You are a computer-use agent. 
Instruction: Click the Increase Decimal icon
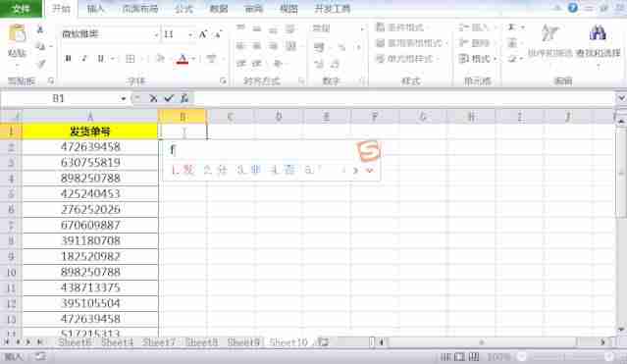click(319, 63)
